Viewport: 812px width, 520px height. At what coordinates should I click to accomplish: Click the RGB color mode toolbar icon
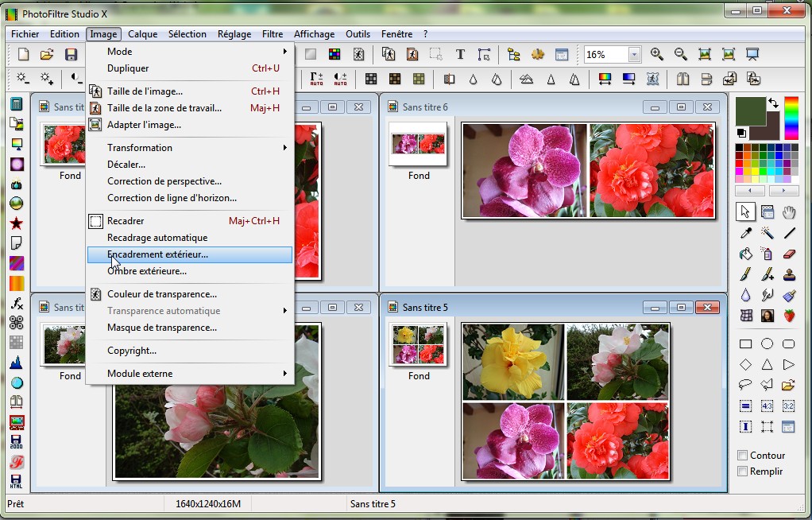tap(334, 54)
